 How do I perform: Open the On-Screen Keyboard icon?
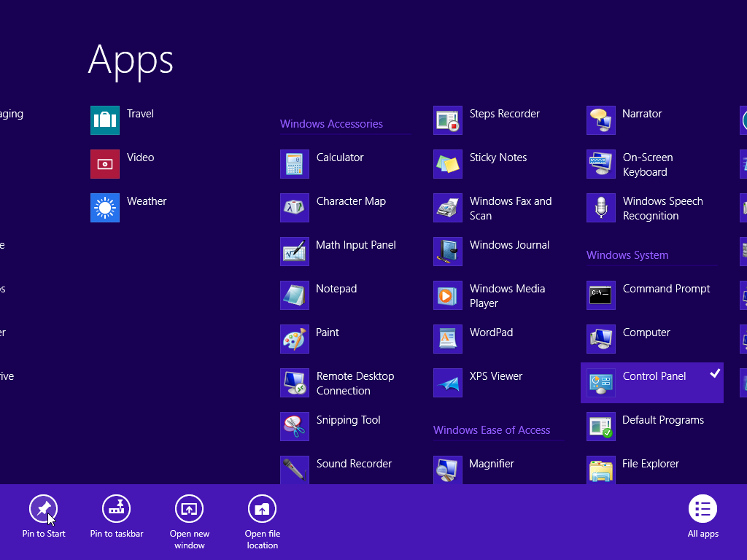[x=601, y=164]
